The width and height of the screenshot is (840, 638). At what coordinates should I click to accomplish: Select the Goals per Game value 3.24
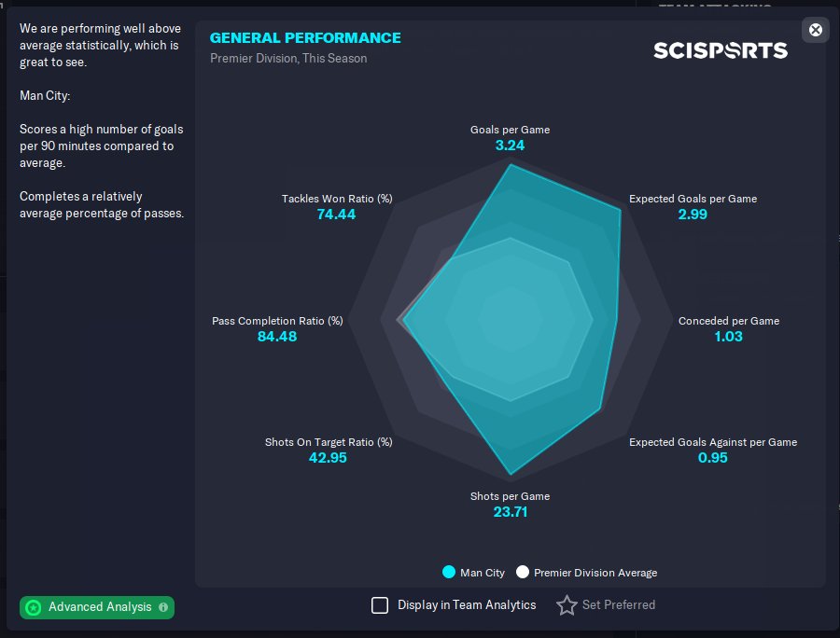pyautogui.click(x=510, y=146)
